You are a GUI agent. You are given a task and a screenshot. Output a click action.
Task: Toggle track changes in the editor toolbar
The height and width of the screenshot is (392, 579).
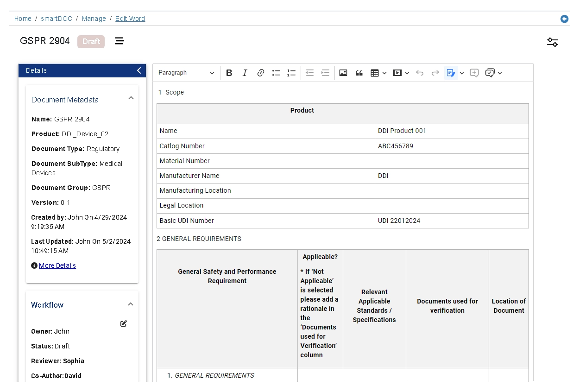(x=450, y=73)
